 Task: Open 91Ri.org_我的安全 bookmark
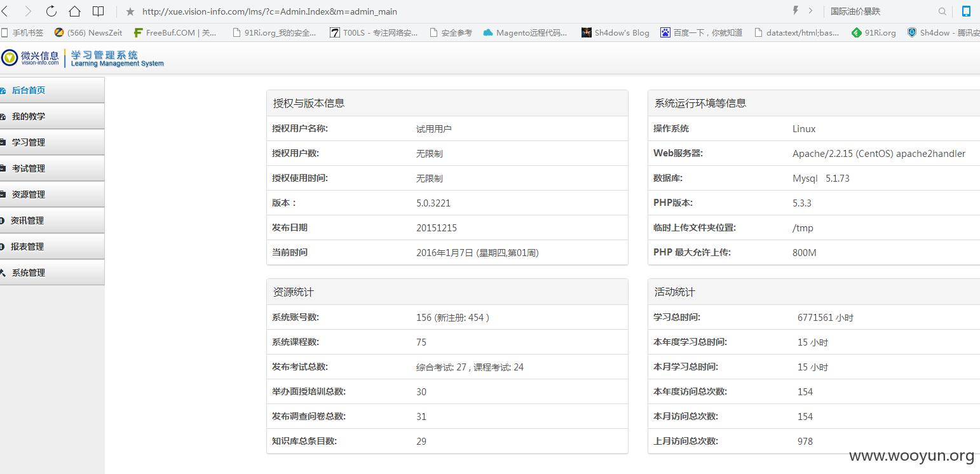[x=274, y=32]
